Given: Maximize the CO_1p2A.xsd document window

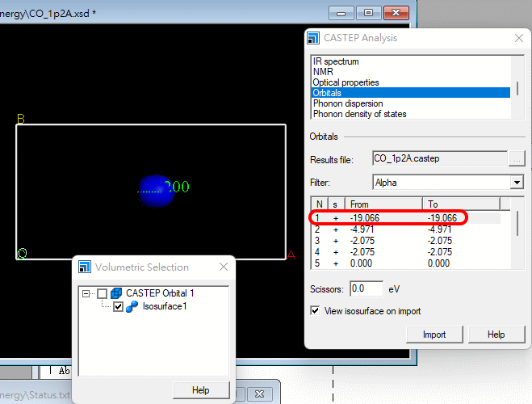Looking at the screenshot, I should click(368, 13).
